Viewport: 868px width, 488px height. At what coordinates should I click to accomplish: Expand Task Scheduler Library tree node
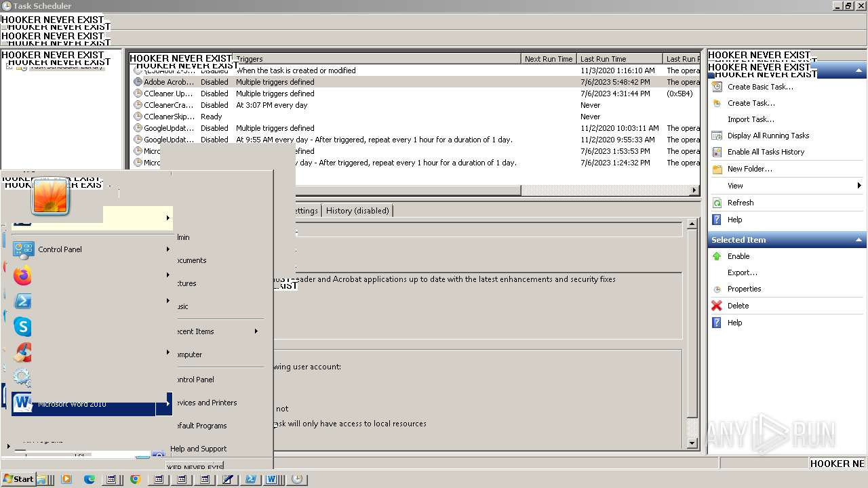pos(9,66)
